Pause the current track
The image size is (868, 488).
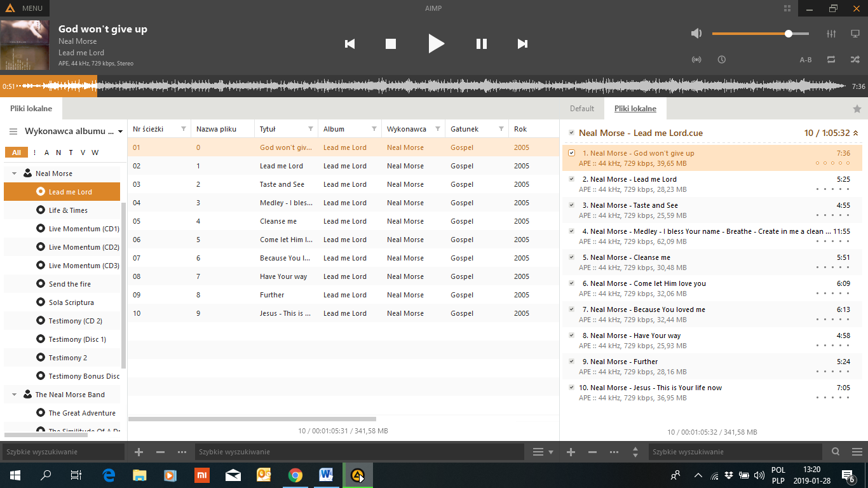click(x=482, y=44)
